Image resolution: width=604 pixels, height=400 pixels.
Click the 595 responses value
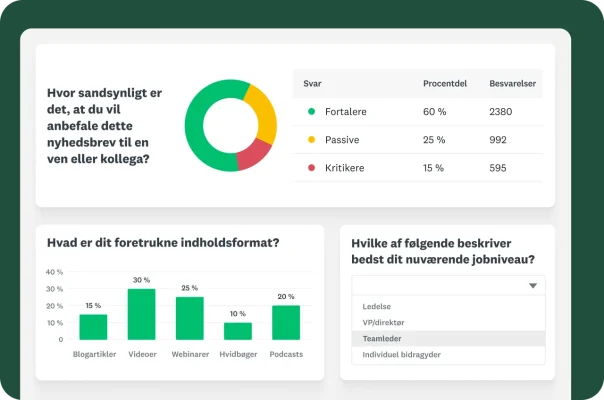tap(498, 168)
